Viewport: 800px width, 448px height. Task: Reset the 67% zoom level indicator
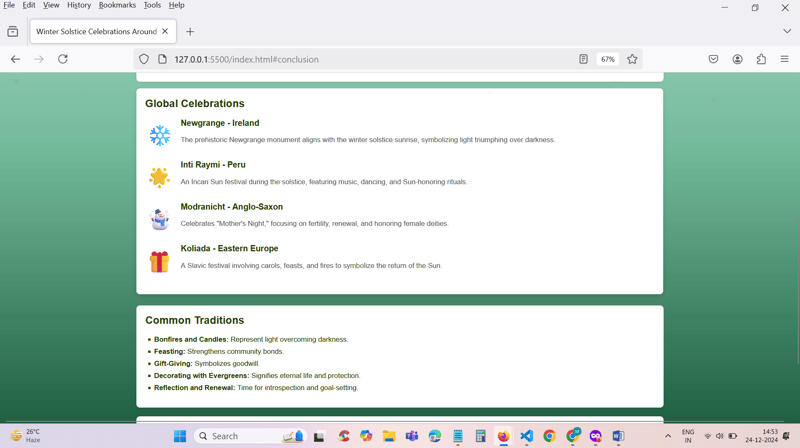(608, 59)
